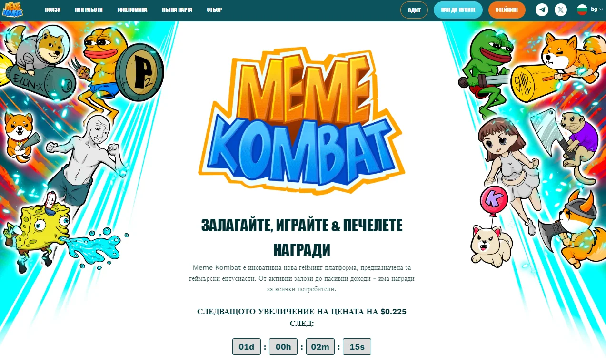Open the ТОКЕНОМИКА menu item

coord(132,10)
